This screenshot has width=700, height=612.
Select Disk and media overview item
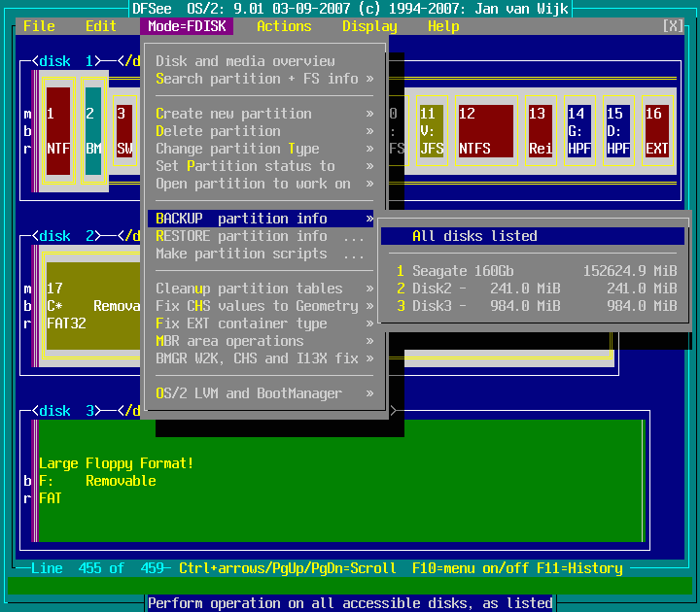tap(245, 61)
